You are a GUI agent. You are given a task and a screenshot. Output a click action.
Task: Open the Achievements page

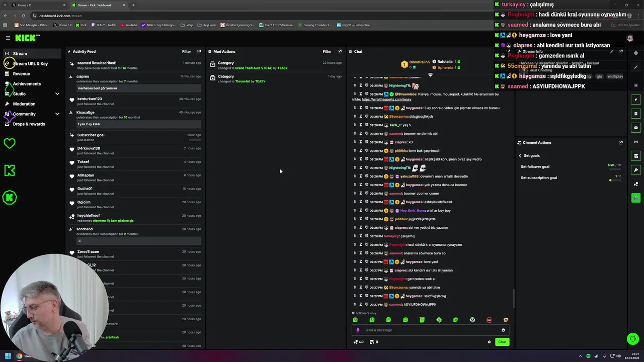click(27, 83)
